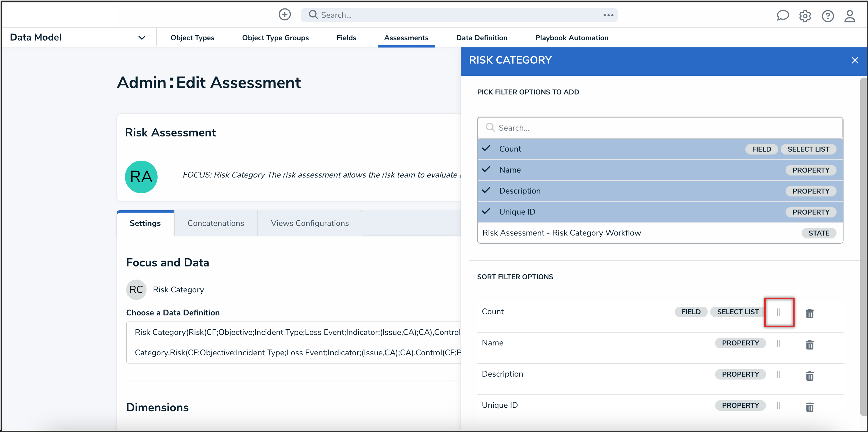Click the help question mark icon
The image size is (868, 432).
point(827,16)
